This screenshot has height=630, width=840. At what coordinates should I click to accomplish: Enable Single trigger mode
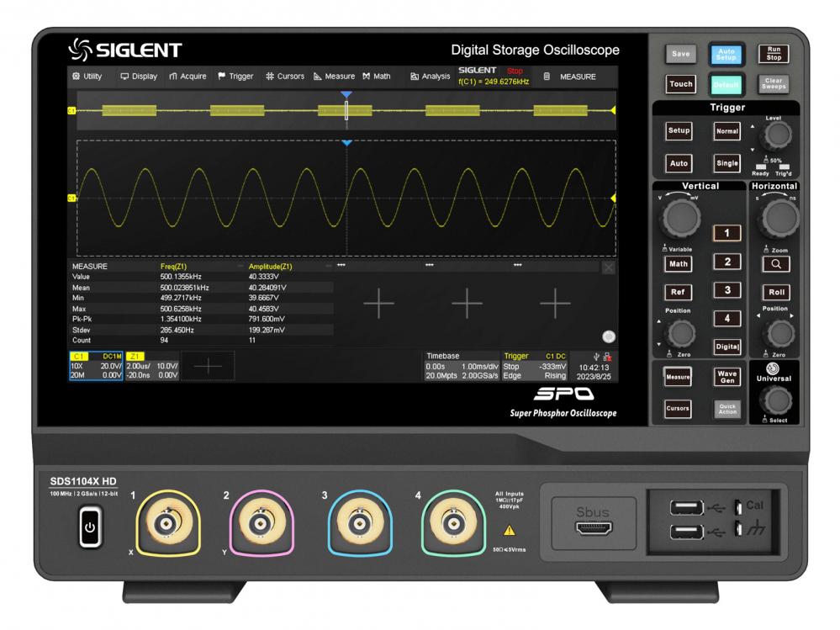[x=726, y=163]
